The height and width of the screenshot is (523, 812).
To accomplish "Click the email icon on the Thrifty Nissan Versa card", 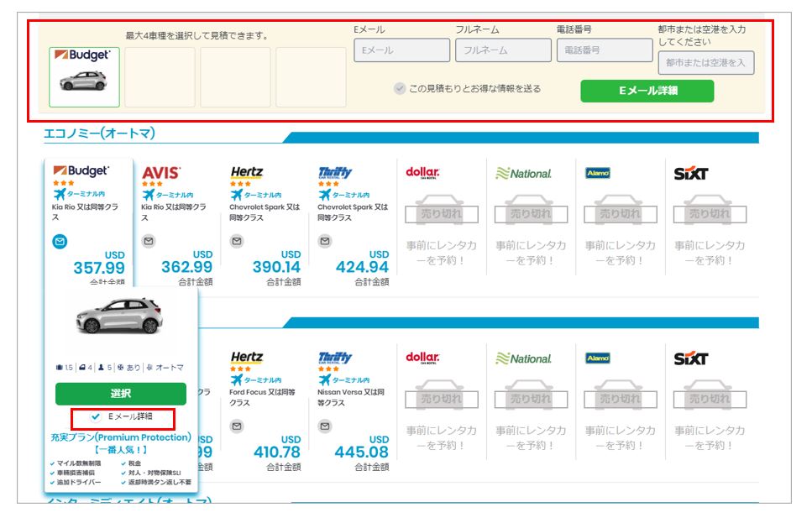I will point(325,426).
